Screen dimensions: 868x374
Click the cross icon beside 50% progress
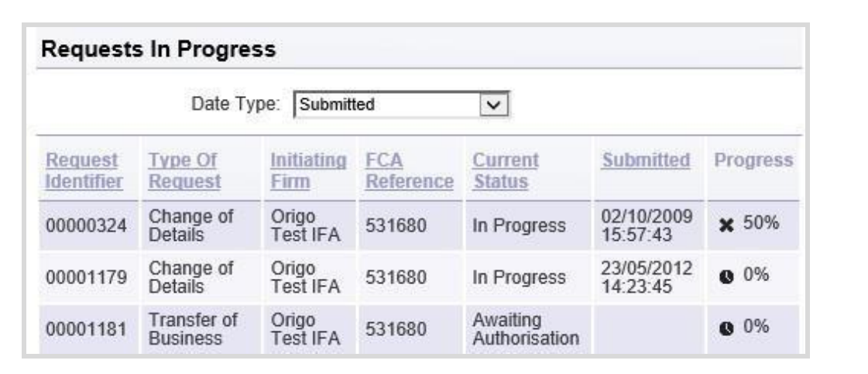726,225
